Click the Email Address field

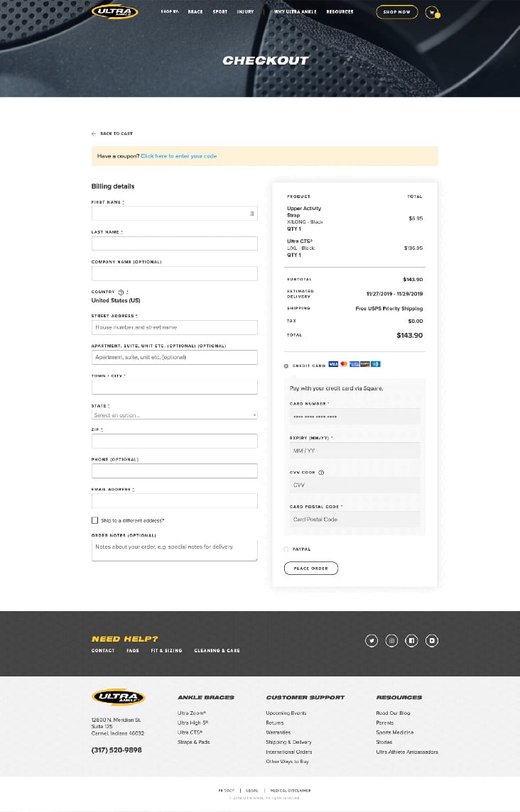pos(175,501)
